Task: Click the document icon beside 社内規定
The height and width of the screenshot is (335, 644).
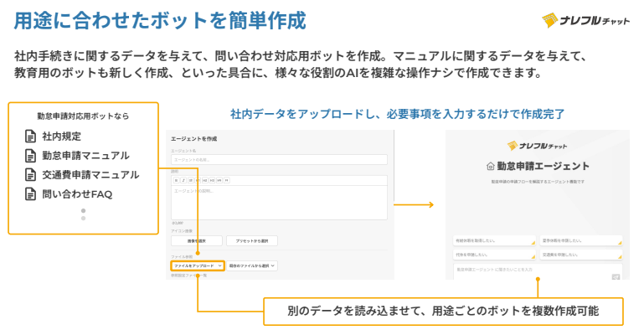Action: coord(30,136)
